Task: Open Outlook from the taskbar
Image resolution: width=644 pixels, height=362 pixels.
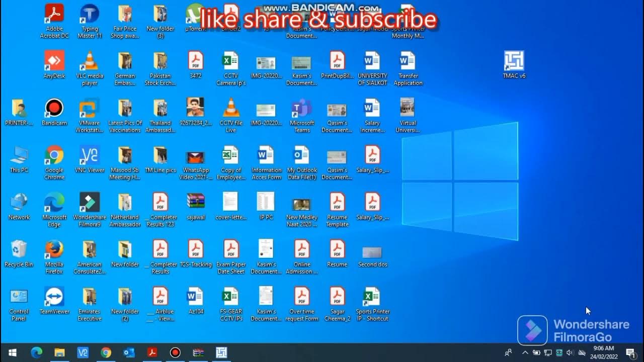Action: 129,352
